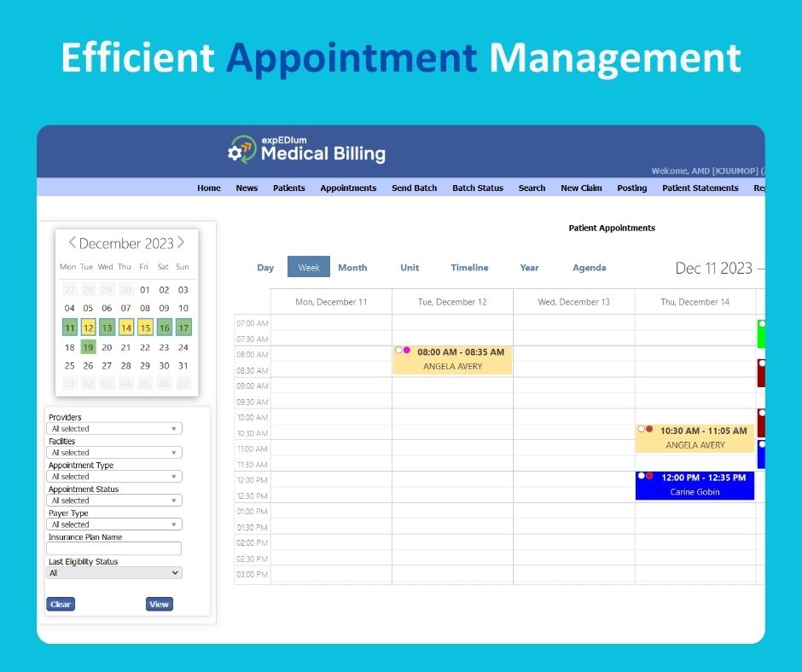Click the magenta status dot on Angela Avery's 8:00 AM appointment
802x672 pixels.
(x=405, y=350)
